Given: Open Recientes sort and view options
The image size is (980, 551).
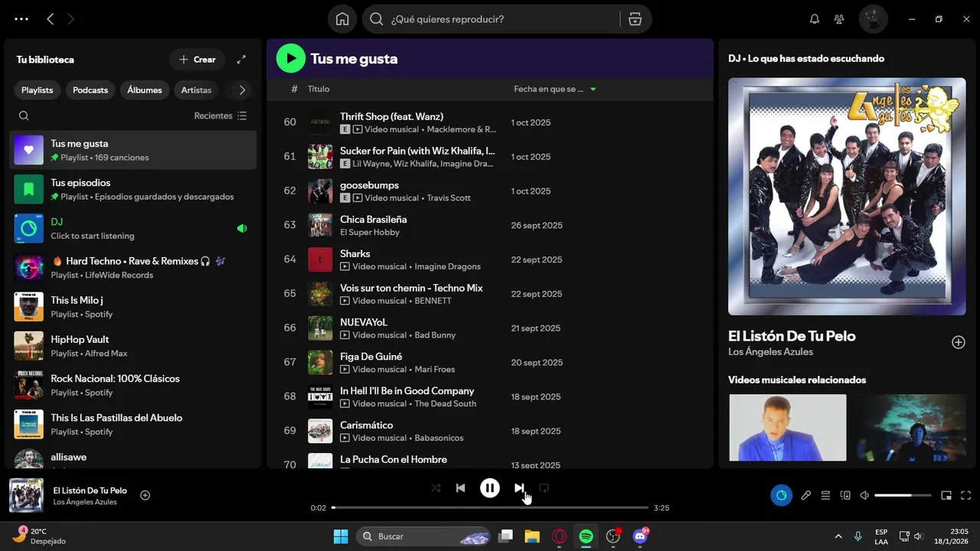Looking at the screenshot, I should click(x=220, y=116).
